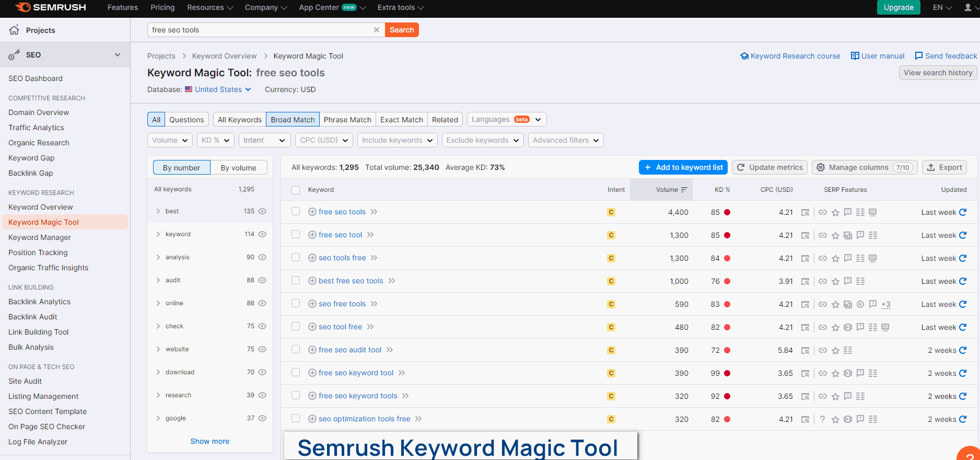This screenshot has width=980, height=460.
Task: Refresh metrics for 'free seo audit tool' row
Action: (x=963, y=350)
